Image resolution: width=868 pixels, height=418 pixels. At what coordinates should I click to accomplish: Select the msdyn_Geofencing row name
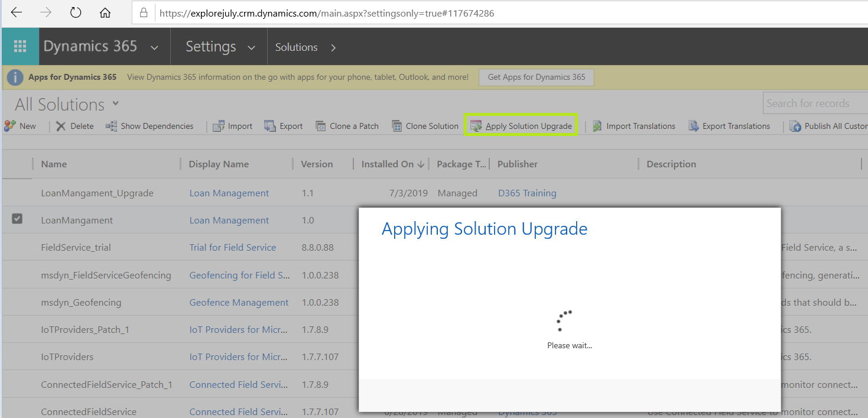81,302
